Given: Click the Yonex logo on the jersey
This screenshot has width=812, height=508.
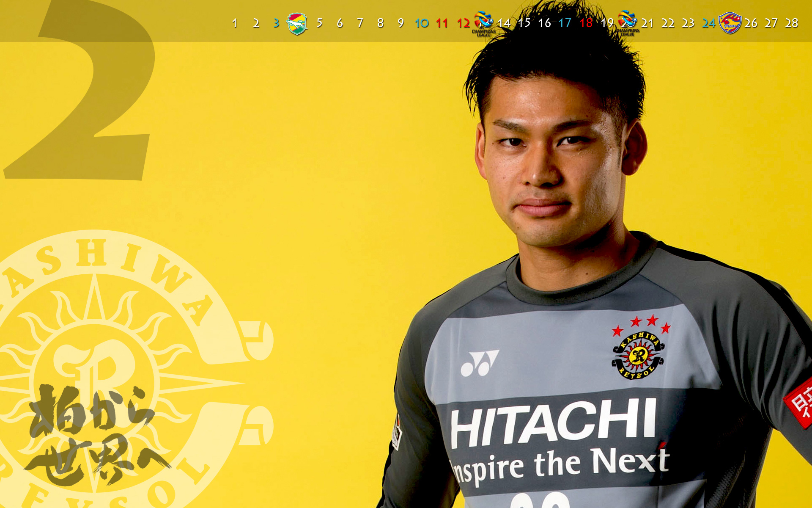Looking at the screenshot, I should pyautogui.click(x=479, y=363).
